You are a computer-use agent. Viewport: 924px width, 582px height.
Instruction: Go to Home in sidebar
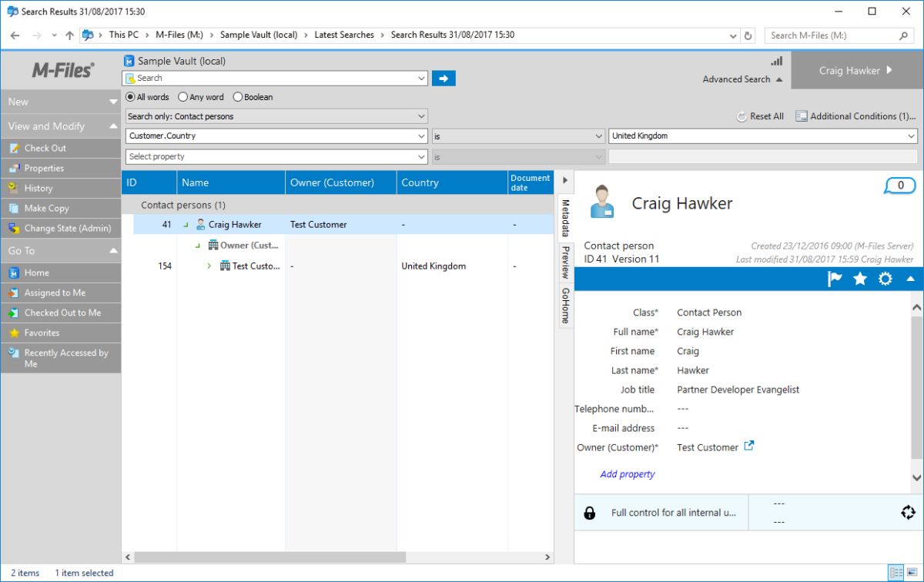pos(60,273)
